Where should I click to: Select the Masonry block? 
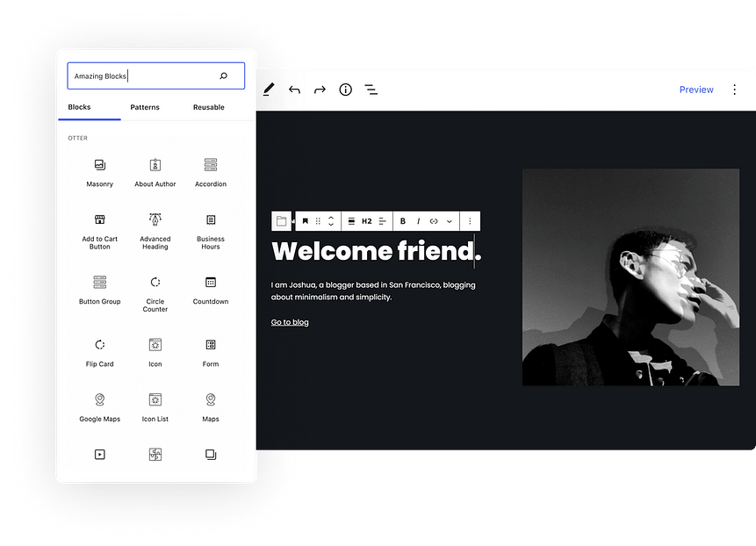pyautogui.click(x=99, y=171)
